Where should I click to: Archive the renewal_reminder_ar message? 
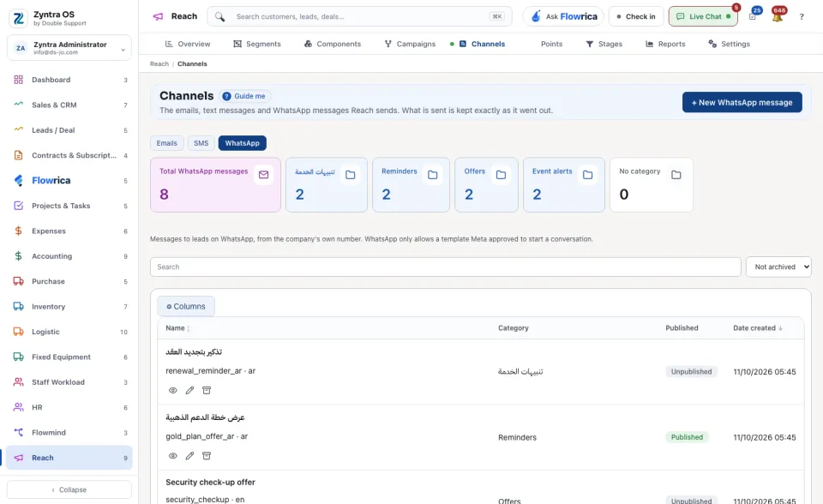click(x=207, y=390)
